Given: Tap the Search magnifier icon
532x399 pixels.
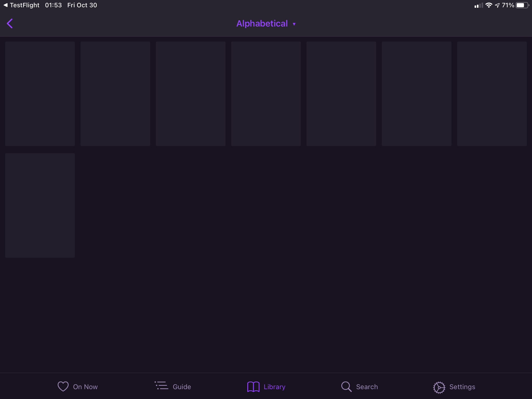Looking at the screenshot, I should click(346, 387).
